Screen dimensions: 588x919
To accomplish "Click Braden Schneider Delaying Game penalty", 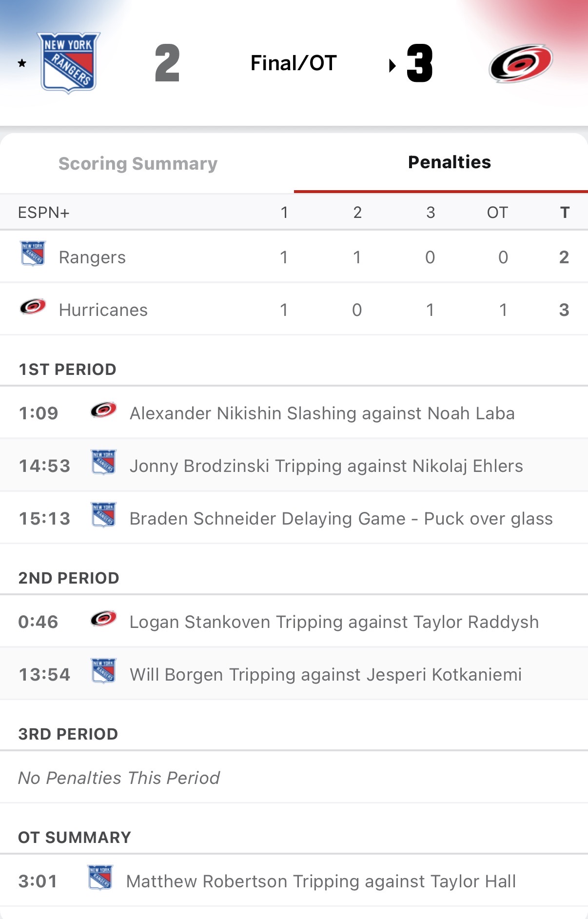I will [341, 519].
